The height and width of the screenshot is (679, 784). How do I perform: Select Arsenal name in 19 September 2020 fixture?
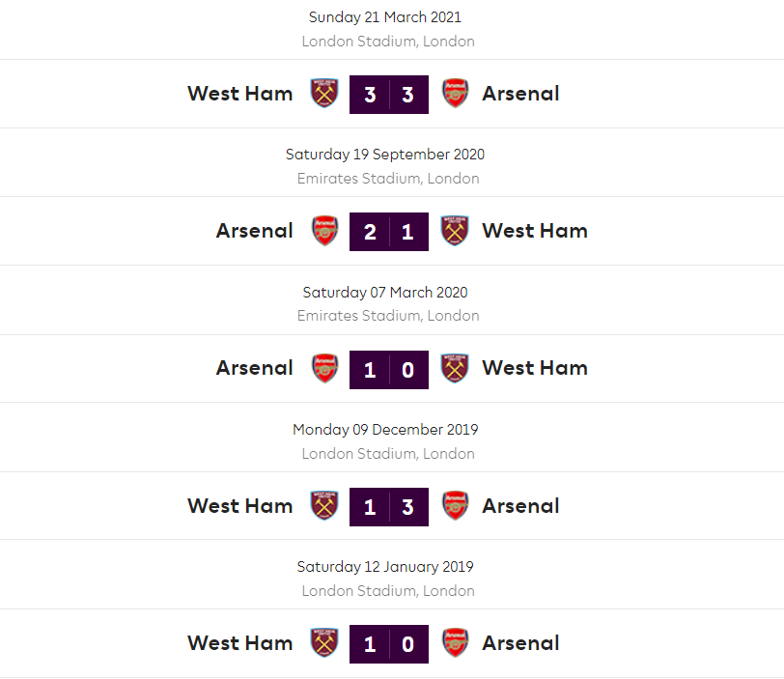pos(254,231)
